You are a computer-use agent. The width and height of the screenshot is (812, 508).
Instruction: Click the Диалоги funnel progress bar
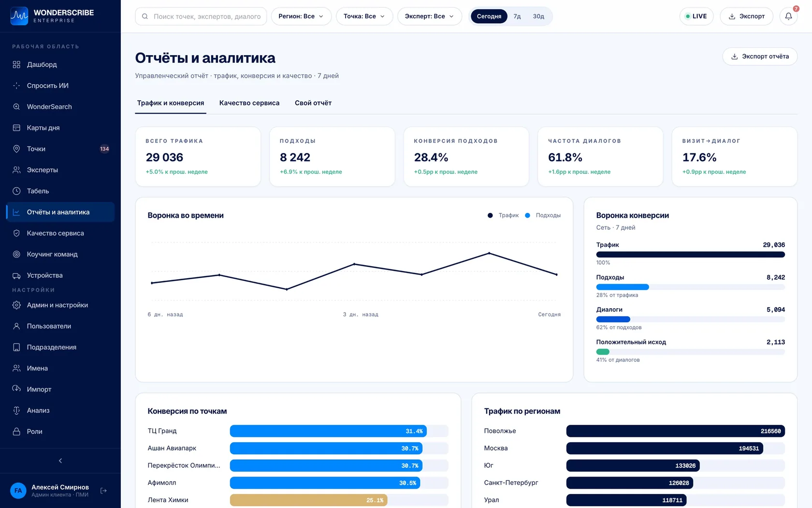pos(691,319)
